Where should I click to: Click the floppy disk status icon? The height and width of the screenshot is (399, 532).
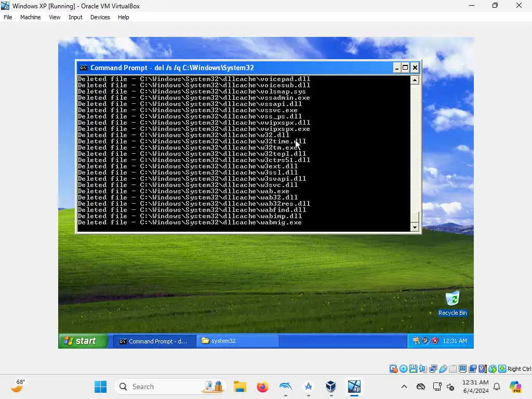tap(413, 369)
